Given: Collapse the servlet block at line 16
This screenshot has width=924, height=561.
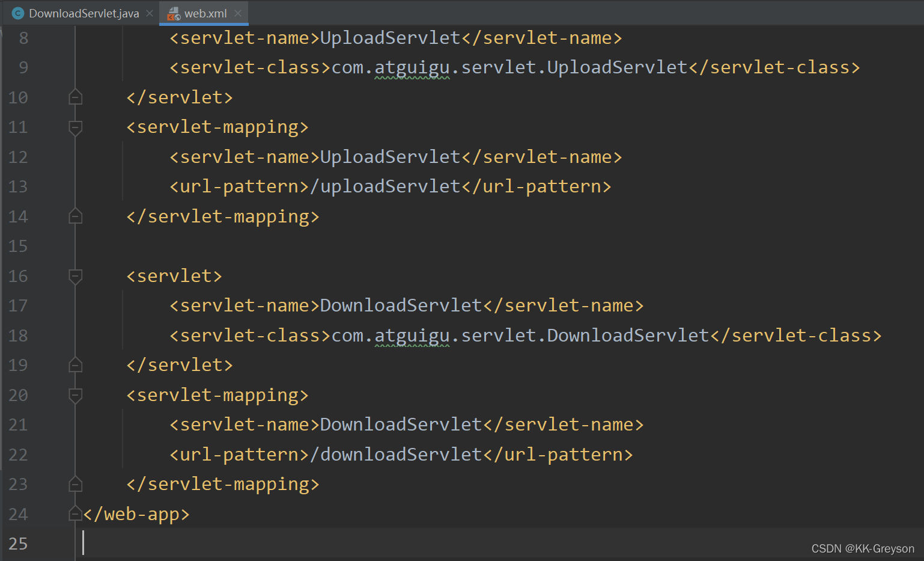Looking at the screenshot, I should pyautogui.click(x=75, y=276).
